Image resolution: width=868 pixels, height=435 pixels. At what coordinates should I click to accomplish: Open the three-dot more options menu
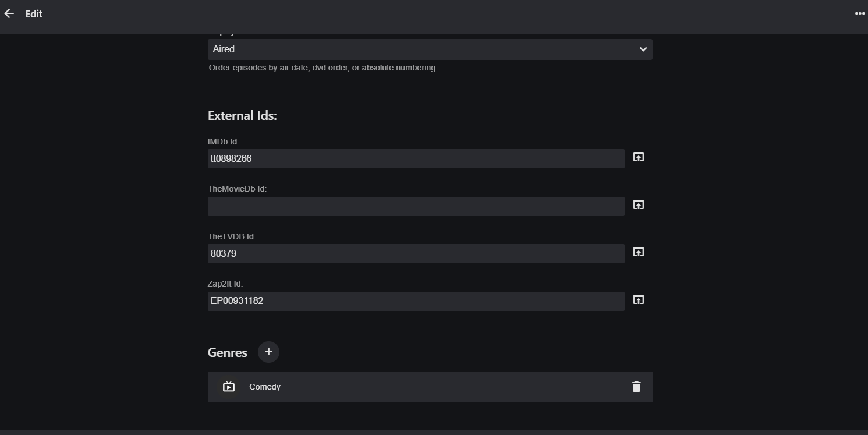[859, 14]
